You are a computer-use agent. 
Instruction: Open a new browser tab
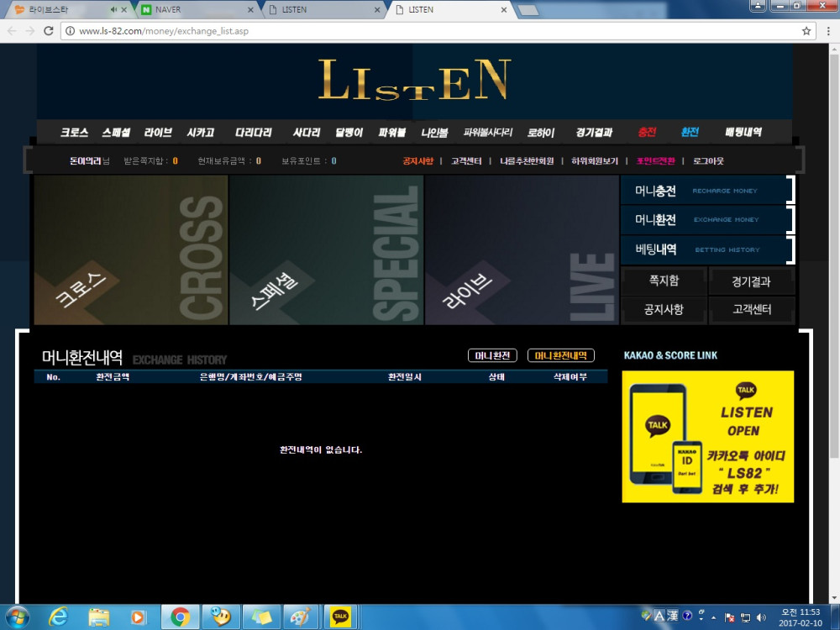[x=528, y=10]
